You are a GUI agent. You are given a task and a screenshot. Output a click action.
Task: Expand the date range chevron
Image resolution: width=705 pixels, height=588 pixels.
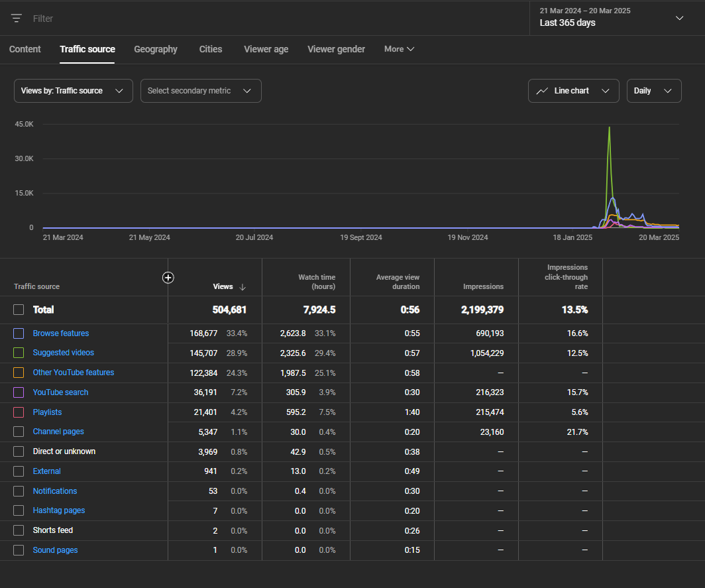(x=679, y=18)
